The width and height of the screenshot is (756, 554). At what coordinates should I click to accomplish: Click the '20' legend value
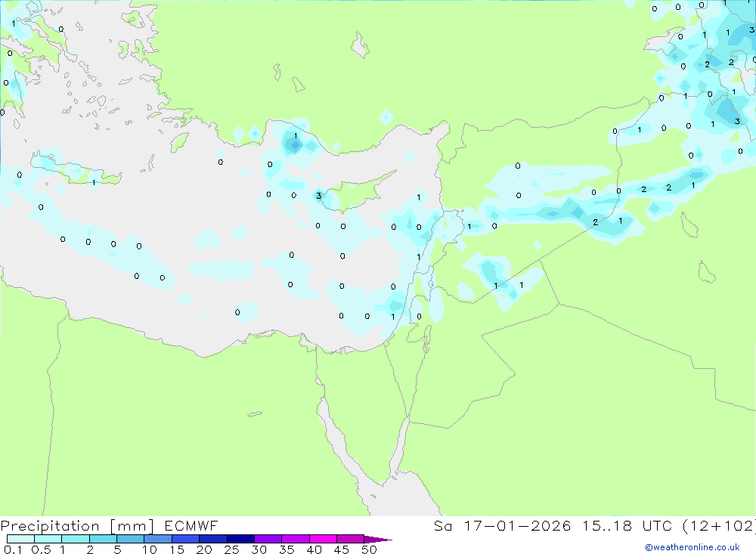tap(204, 549)
